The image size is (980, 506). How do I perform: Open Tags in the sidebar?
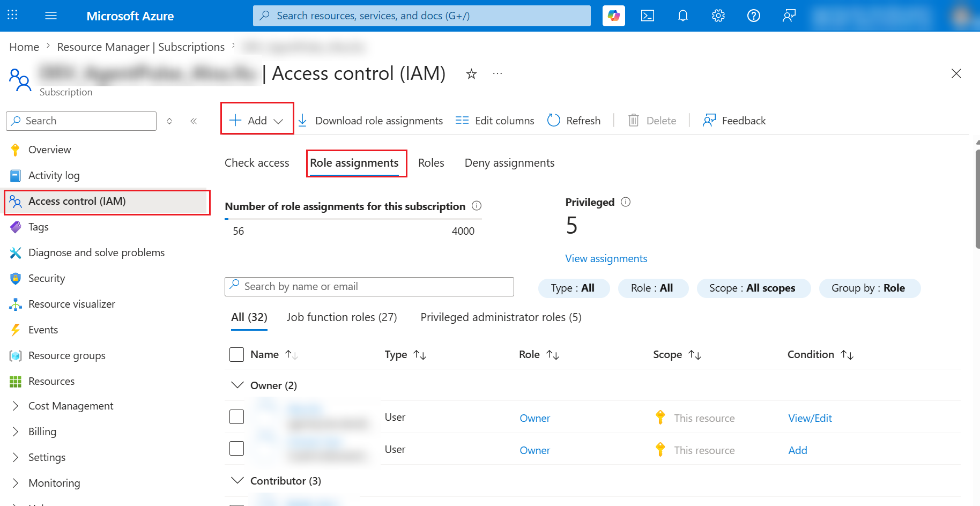(38, 227)
